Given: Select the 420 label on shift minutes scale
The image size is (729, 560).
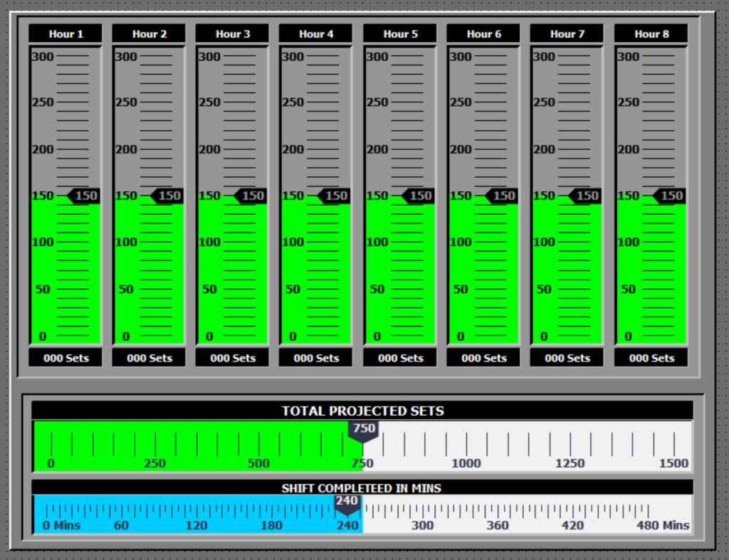Looking at the screenshot, I should click(573, 525).
